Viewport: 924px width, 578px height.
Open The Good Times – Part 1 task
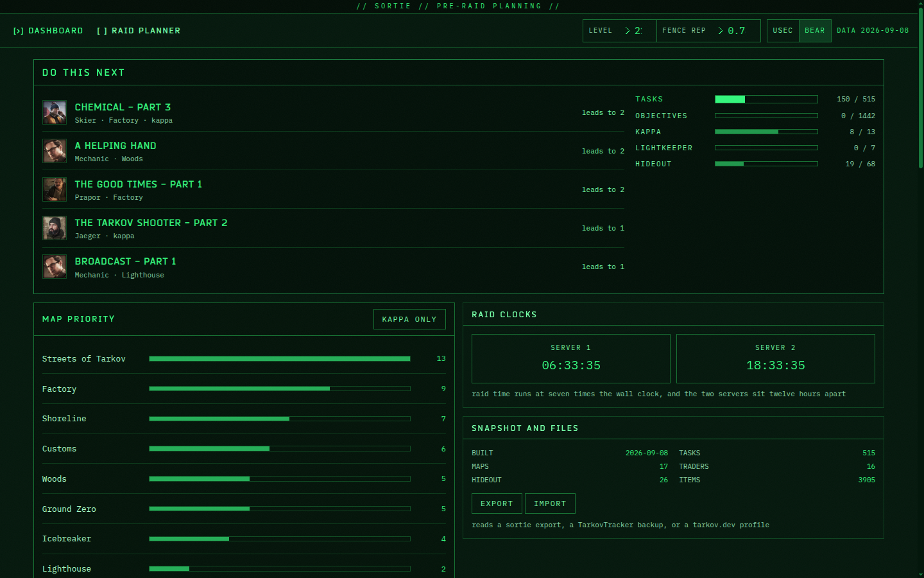pos(139,184)
